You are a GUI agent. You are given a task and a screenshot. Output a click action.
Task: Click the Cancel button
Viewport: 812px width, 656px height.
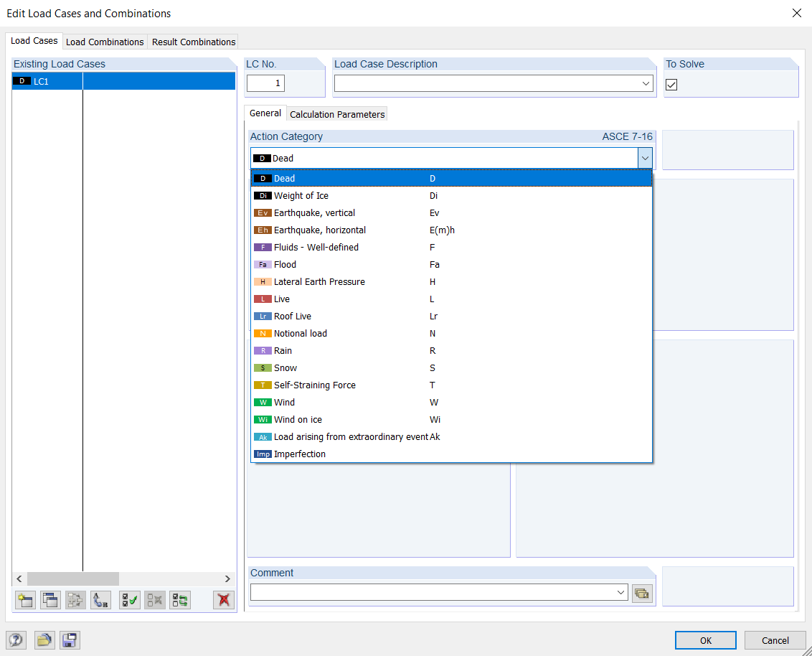(775, 640)
